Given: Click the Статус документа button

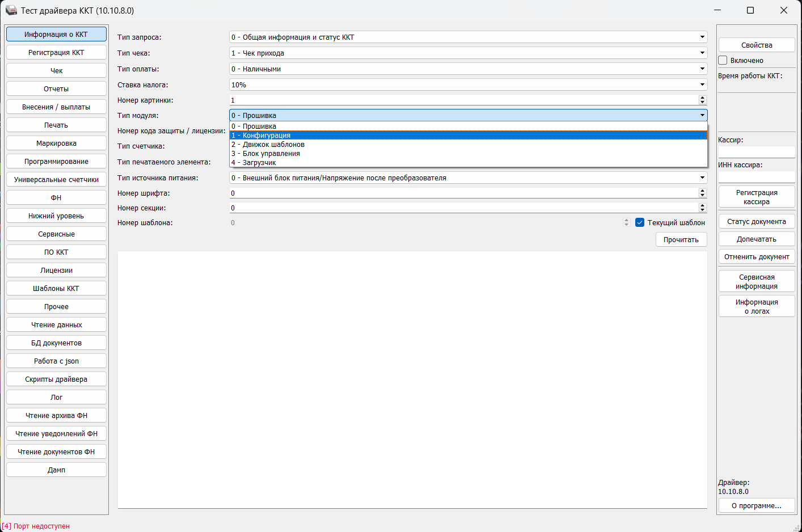Looking at the screenshot, I should (757, 221).
